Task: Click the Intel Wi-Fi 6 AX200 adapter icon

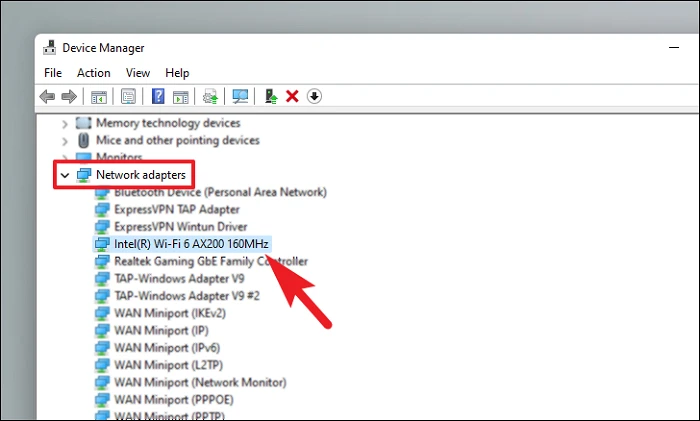Action: [x=102, y=244]
